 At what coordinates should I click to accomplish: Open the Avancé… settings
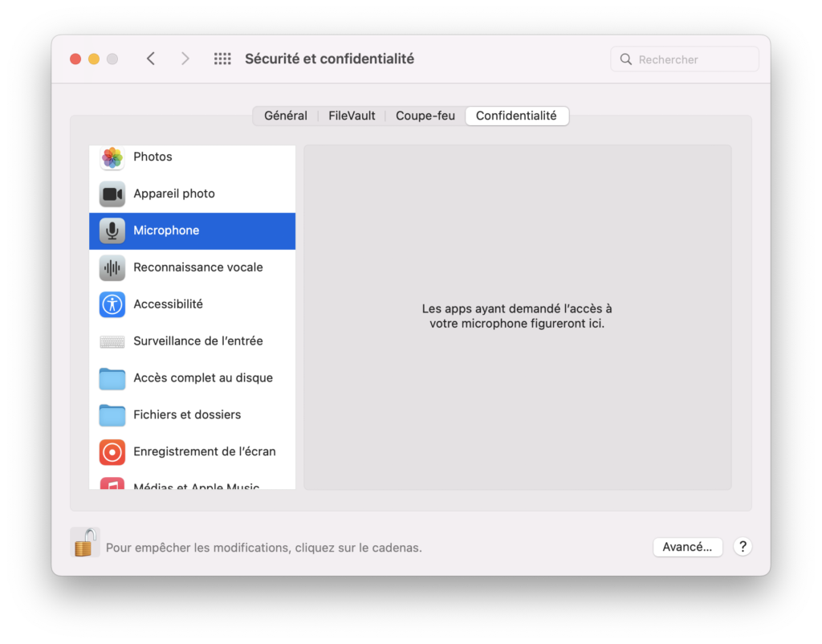tap(687, 547)
